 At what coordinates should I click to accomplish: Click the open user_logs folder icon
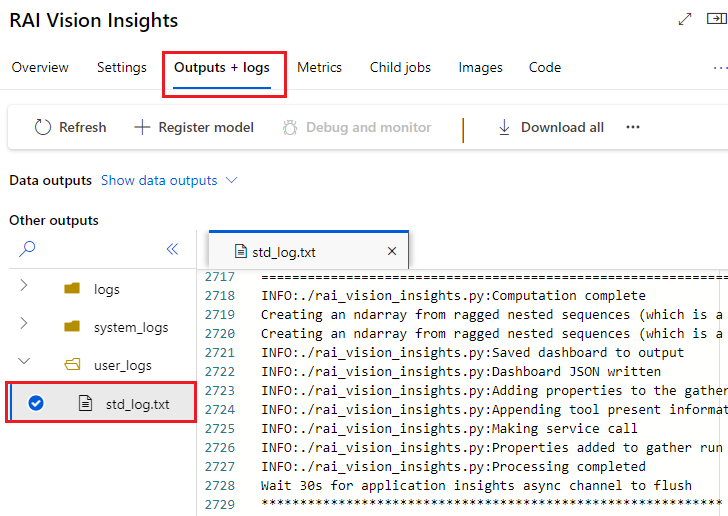pyautogui.click(x=72, y=365)
